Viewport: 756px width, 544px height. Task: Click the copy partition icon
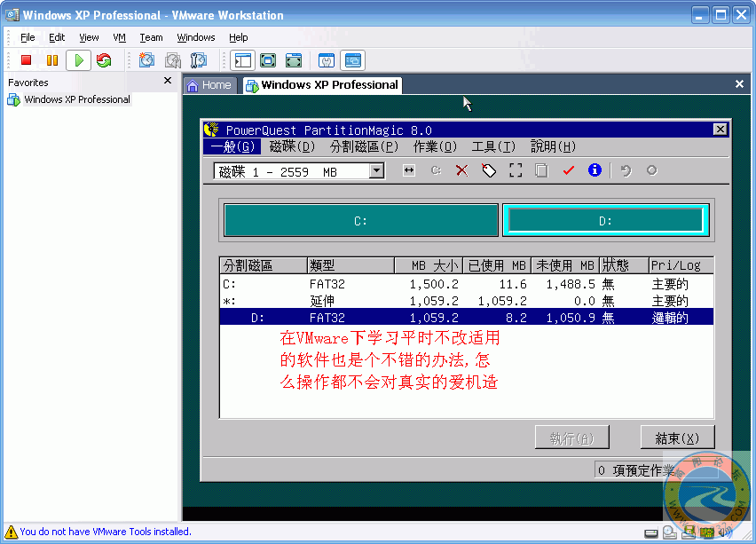tap(541, 170)
